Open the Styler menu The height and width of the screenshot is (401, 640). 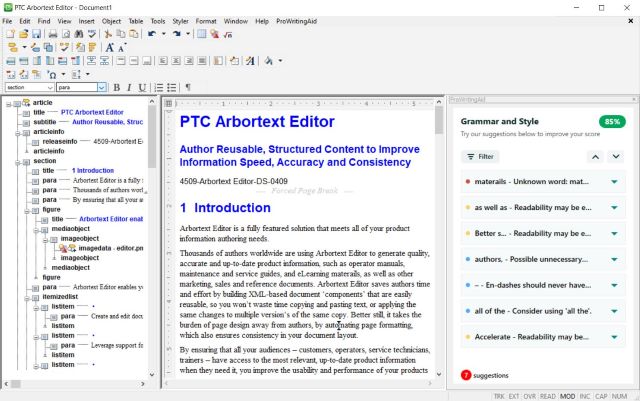click(x=180, y=21)
